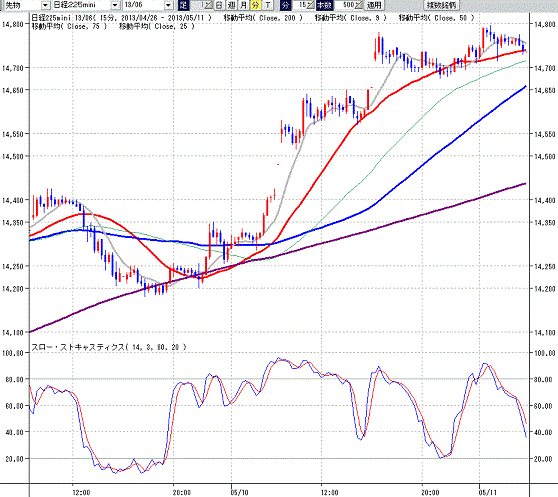Click the minute interval field showing 15
558x497 pixels.
(x=300, y=5)
